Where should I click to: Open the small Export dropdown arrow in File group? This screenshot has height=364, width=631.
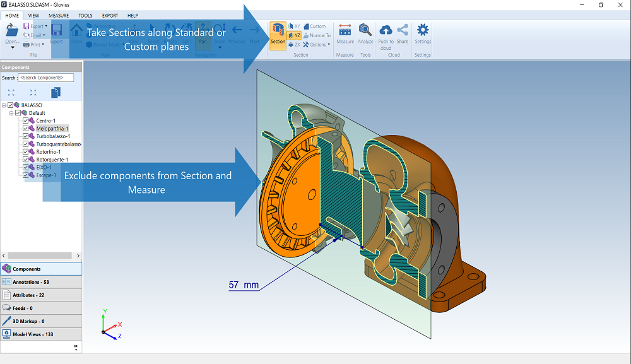[x=46, y=26]
